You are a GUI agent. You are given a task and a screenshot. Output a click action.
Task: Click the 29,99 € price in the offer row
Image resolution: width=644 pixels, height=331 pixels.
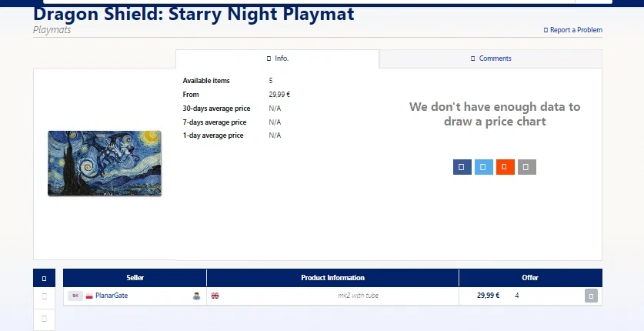(489, 296)
